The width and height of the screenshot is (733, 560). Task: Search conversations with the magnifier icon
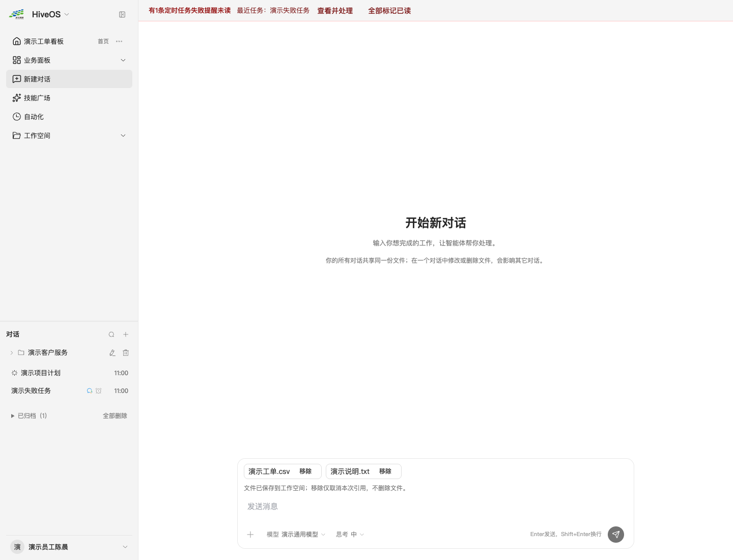[x=111, y=334]
